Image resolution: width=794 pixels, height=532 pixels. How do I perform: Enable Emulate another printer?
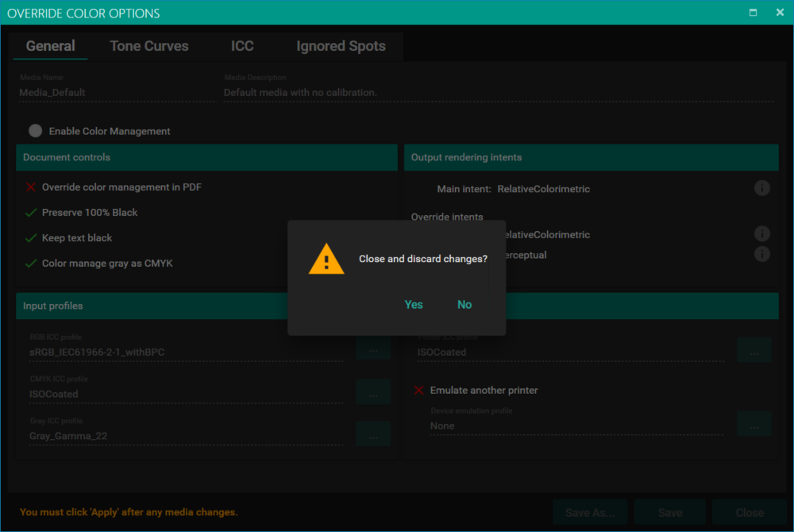419,391
